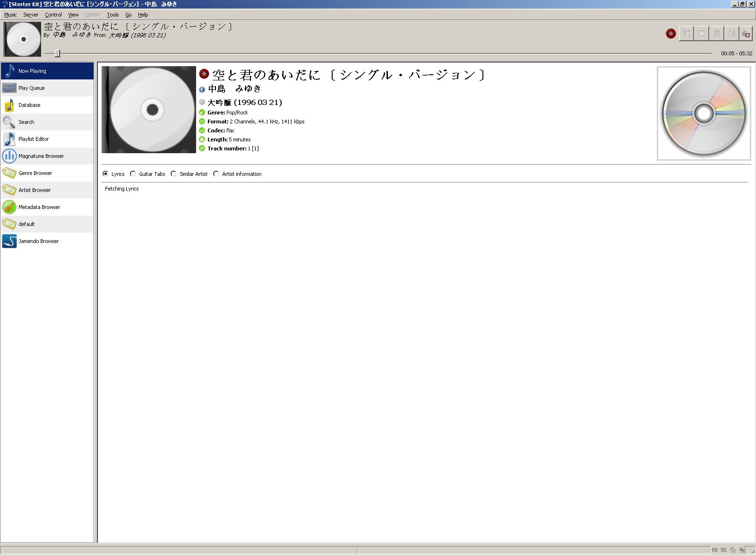
Task: Toggle the red cross icon in status bar
Action: point(742,550)
